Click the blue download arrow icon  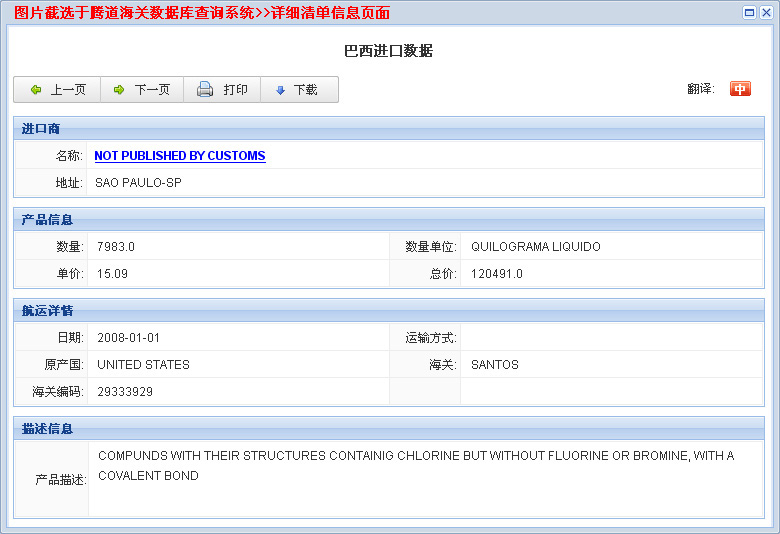(280, 90)
